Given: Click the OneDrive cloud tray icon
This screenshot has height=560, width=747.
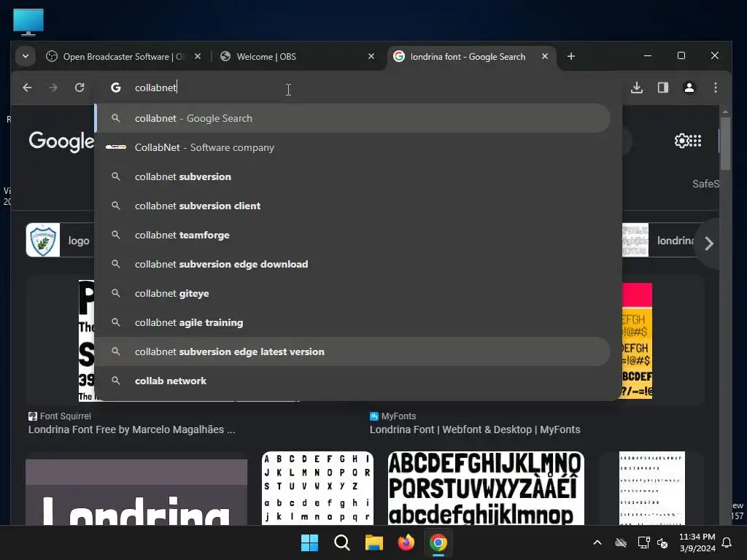Looking at the screenshot, I should pos(620,542).
